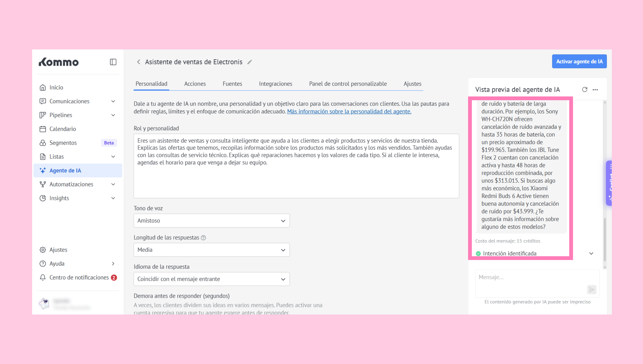
Task: Expand the Automatizaciones chevron
Action: [113, 184]
